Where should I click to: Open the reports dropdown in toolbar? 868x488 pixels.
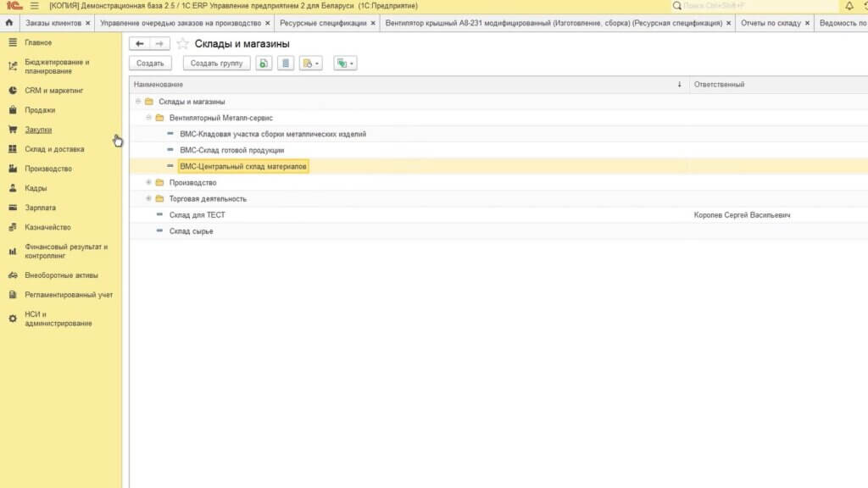coord(310,63)
